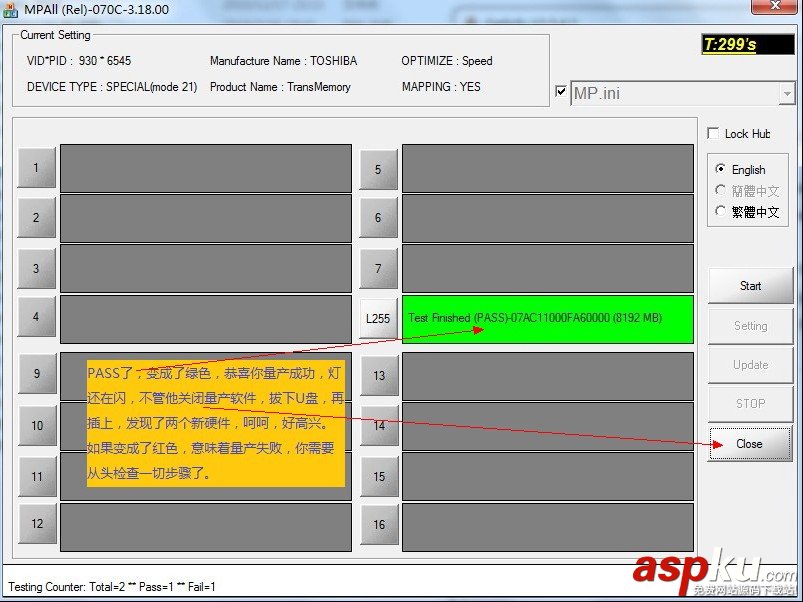The height and width of the screenshot is (602, 803).
Task: Uncheck the MP.ini checkbox
Action: click(563, 90)
